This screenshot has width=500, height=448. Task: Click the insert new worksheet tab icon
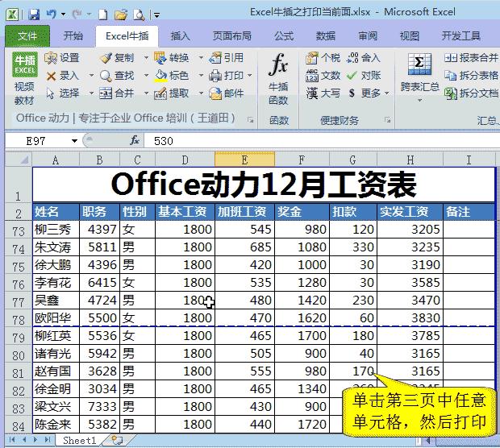[117, 441]
